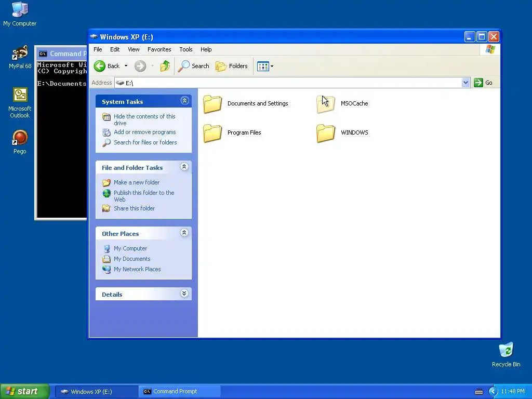Image resolution: width=532 pixels, height=399 pixels.
Task: Click the green Go button
Action: (x=483, y=83)
